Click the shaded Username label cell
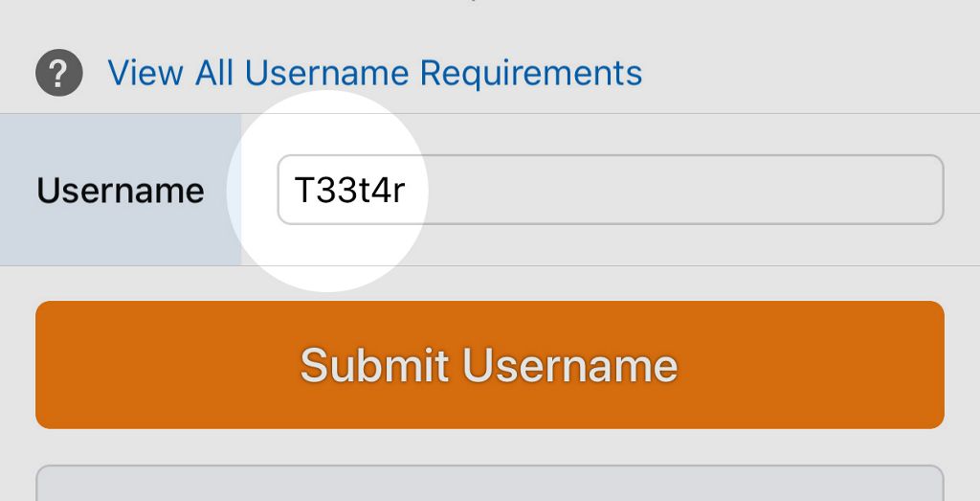 (121, 191)
